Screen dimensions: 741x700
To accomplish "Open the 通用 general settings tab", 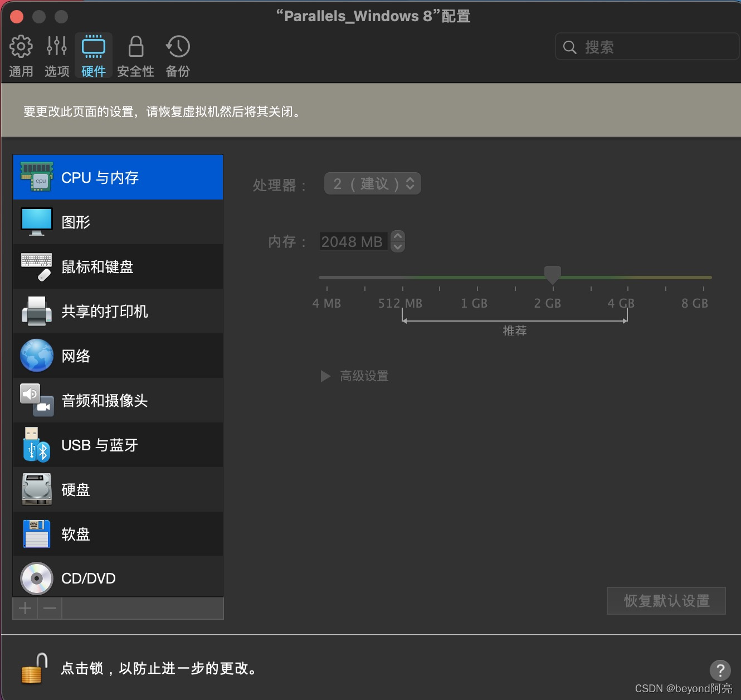I will point(21,56).
